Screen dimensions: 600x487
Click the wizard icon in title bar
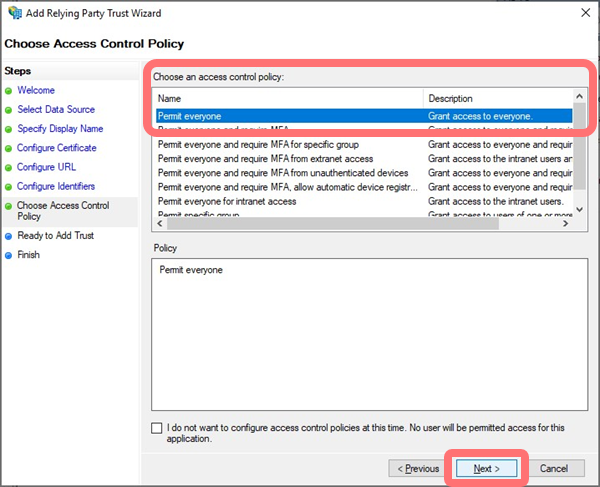[13, 13]
